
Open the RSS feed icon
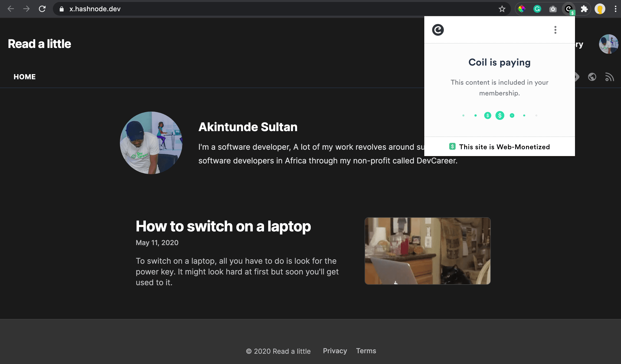click(x=609, y=77)
